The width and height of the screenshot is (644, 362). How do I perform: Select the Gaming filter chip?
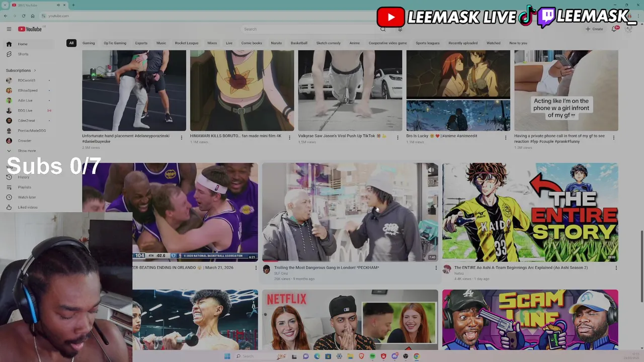89,43
